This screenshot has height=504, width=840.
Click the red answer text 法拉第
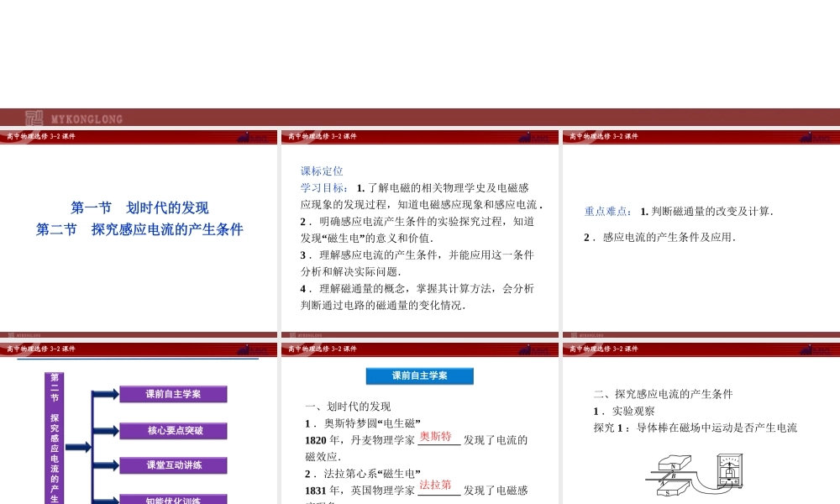tap(435, 485)
